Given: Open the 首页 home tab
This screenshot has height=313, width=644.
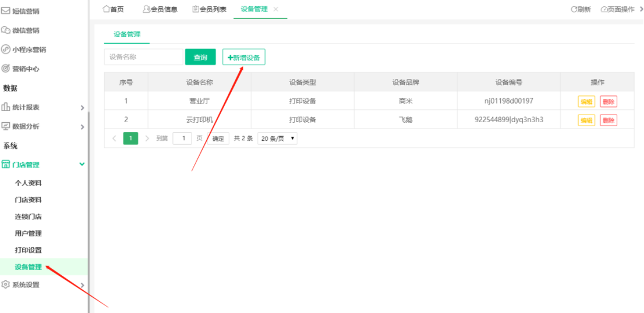Looking at the screenshot, I should click(113, 9).
